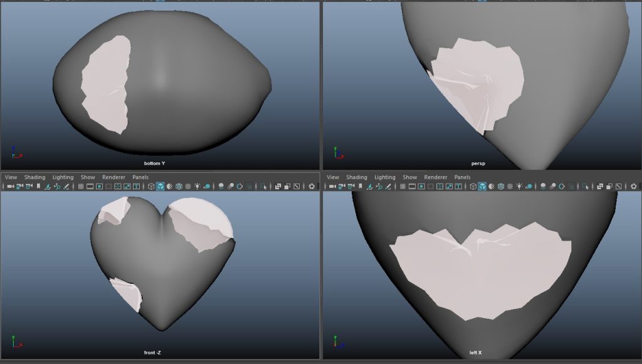Click Select Camera icon in left X panel
The height and width of the screenshot is (364, 642).
point(332,187)
